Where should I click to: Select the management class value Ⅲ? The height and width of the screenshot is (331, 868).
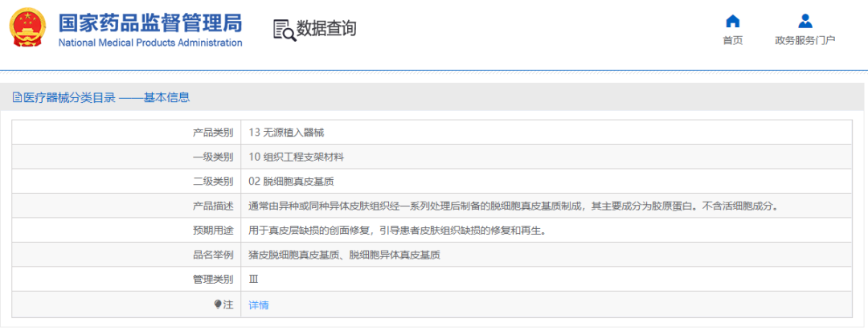pos(253,279)
